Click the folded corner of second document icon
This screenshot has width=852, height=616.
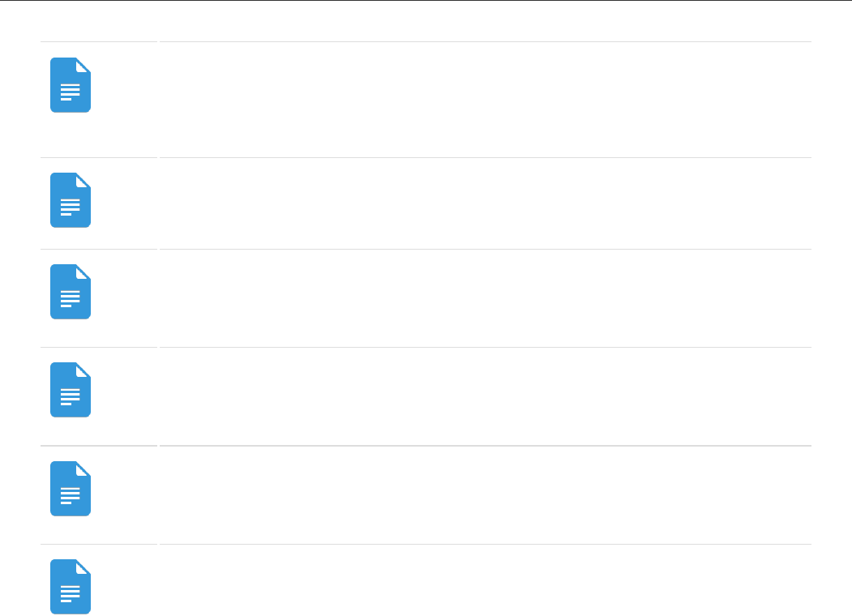pos(83,180)
